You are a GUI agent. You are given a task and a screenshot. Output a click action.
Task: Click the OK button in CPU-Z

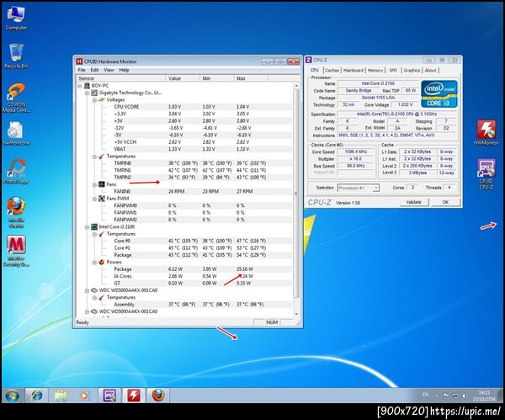click(x=445, y=202)
